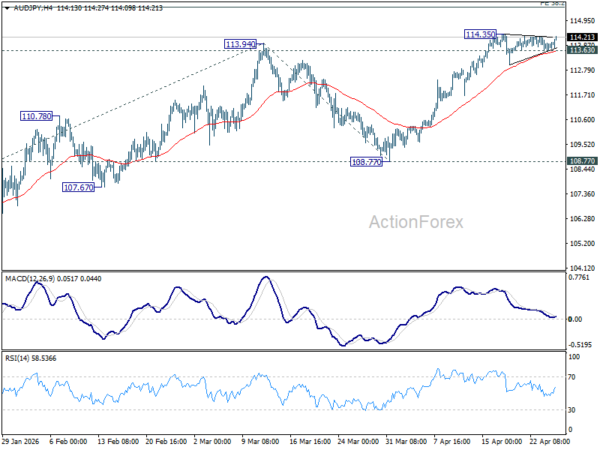
Task: Click the 29 Jan 2026 date label
Action: pyautogui.click(x=21, y=441)
